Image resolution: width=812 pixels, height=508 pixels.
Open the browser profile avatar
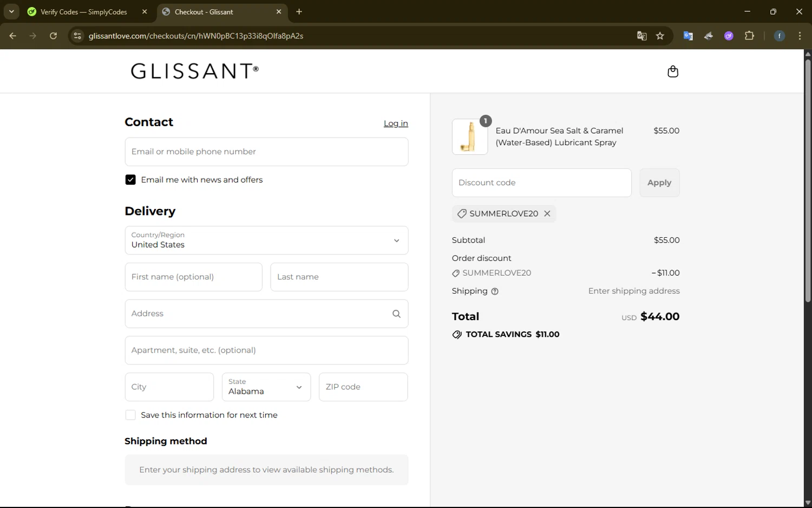tap(780, 36)
